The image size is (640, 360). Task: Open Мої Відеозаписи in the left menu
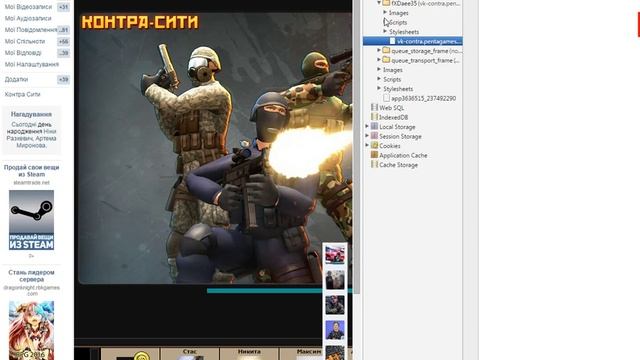tap(28, 7)
